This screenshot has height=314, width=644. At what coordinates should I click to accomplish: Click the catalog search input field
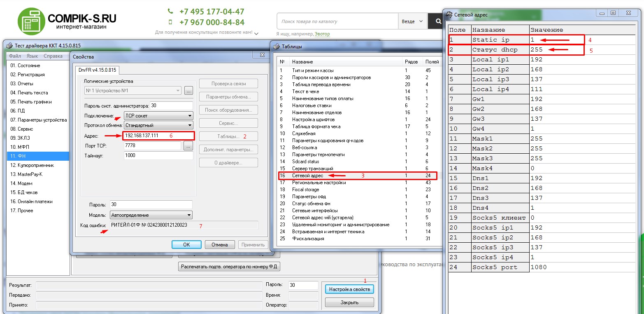[x=337, y=21]
